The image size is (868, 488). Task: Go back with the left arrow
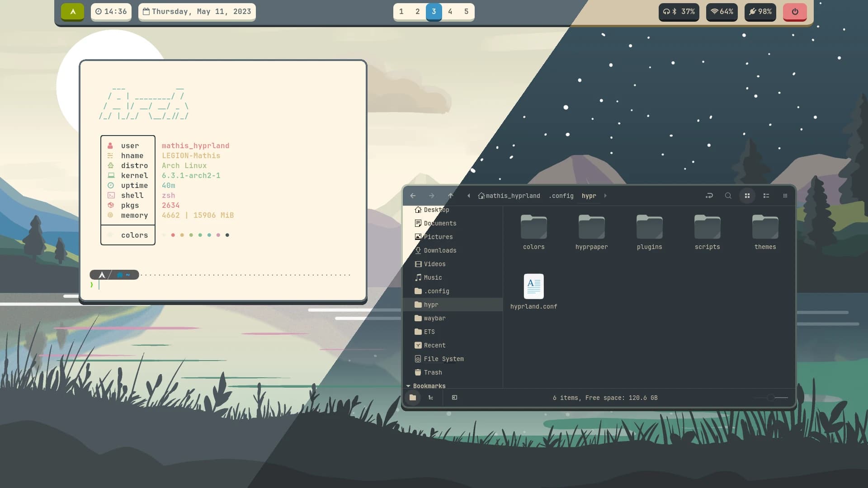click(413, 196)
